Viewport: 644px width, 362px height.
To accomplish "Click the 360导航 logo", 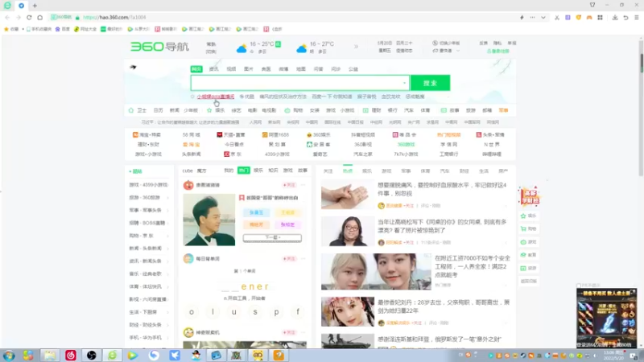I will [x=159, y=47].
